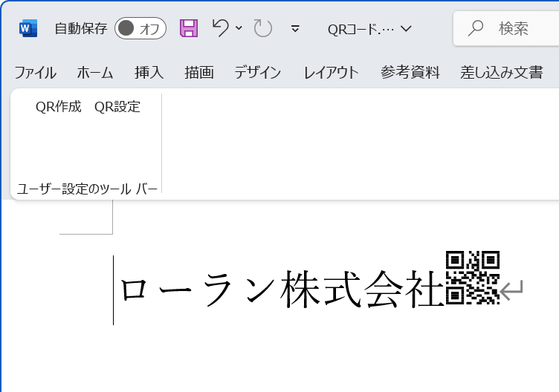The height and width of the screenshot is (392, 559).
Task: Switch to the 差し込み文書 tab
Action: pos(502,73)
